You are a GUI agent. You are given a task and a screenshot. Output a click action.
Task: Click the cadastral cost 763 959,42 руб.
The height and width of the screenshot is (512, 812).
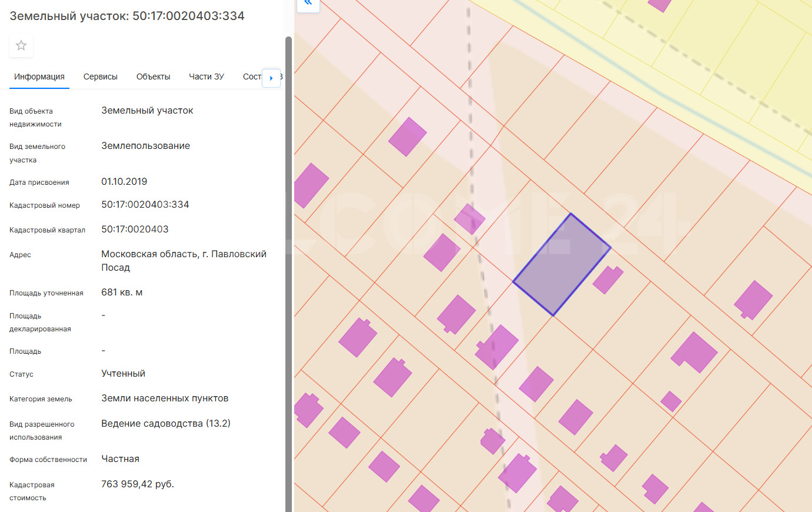138,484
